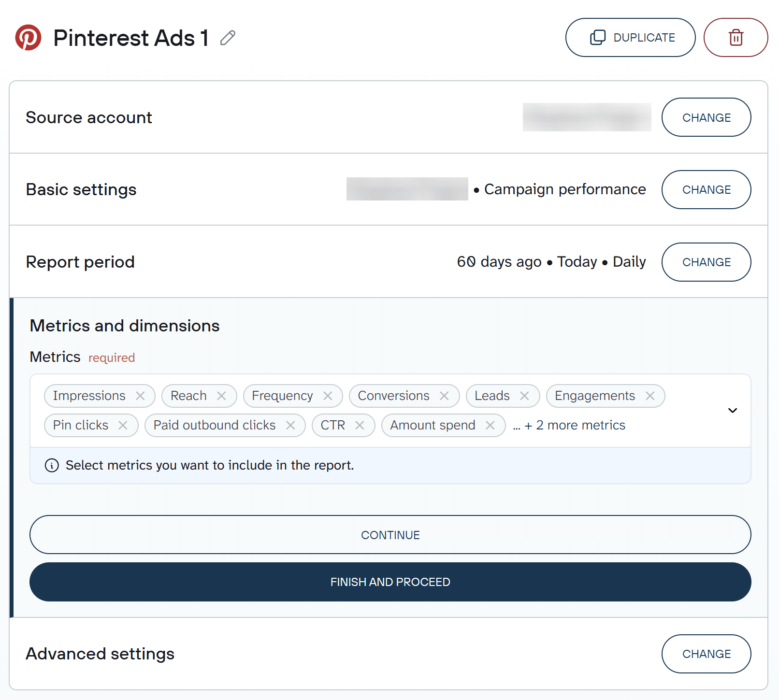The width and height of the screenshot is (779, 700).
Task: Remove the Conversions metric
Action: 444,396
